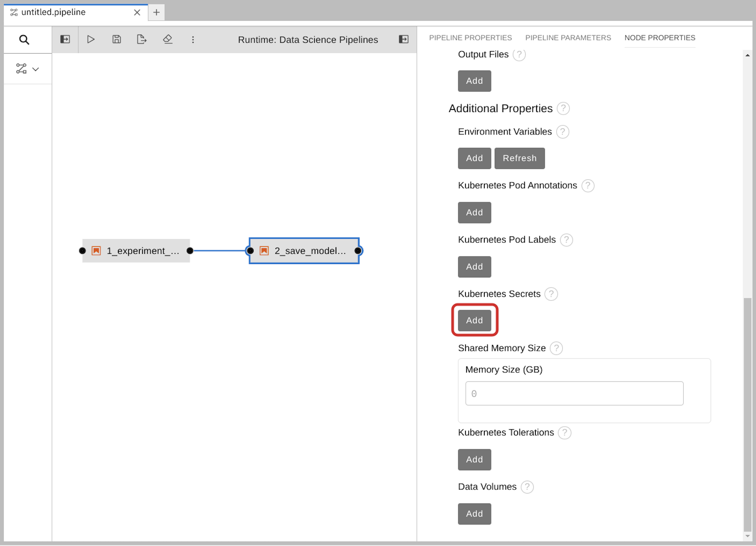This screenshot has height=546, width=756.
Task: Click Refresh under Environment Variables
Action: point(519,158)
